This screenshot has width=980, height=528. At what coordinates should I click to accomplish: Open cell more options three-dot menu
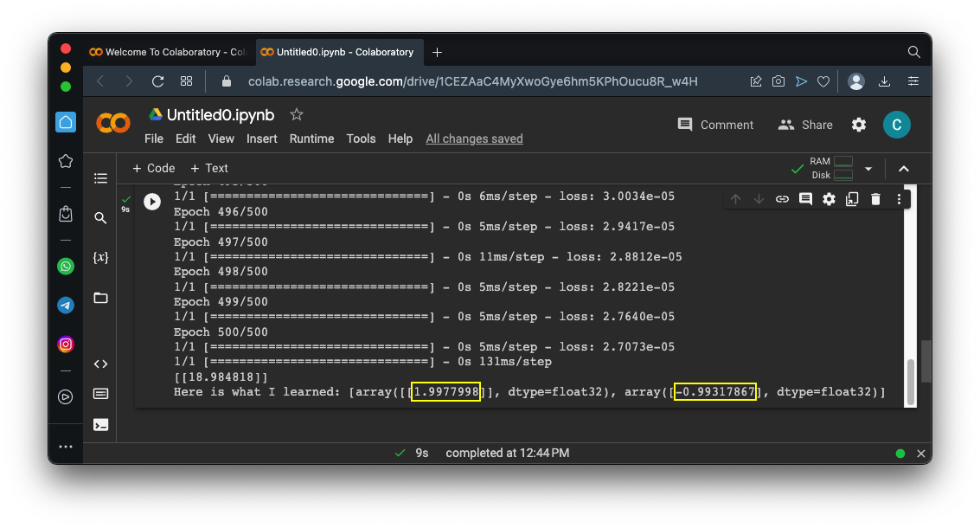tap(899, 199)
